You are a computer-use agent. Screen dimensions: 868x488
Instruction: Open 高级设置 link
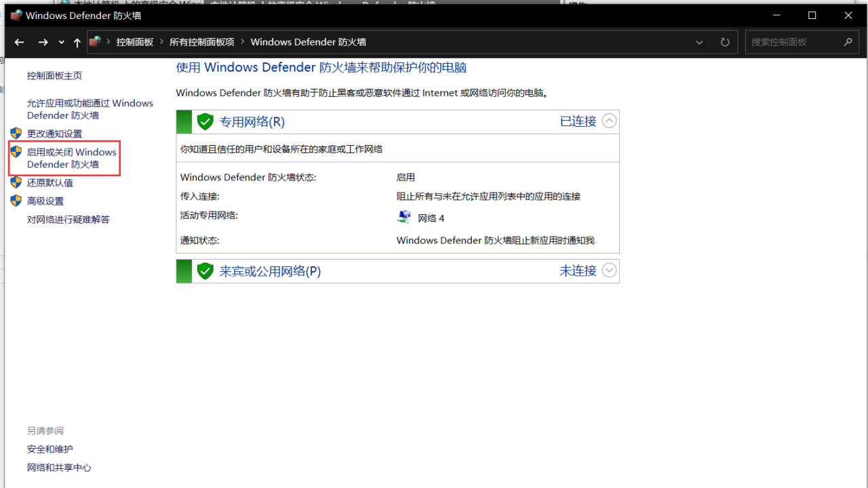tap(45, 201)
